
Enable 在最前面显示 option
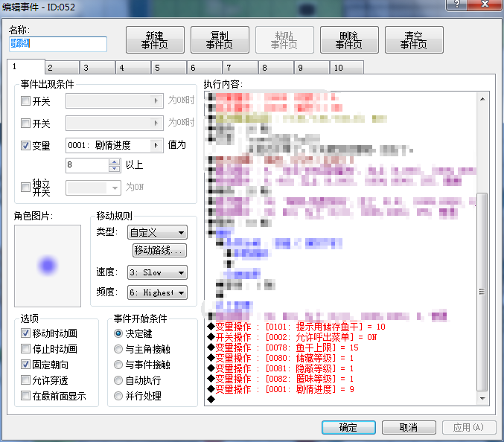(25, 396)
